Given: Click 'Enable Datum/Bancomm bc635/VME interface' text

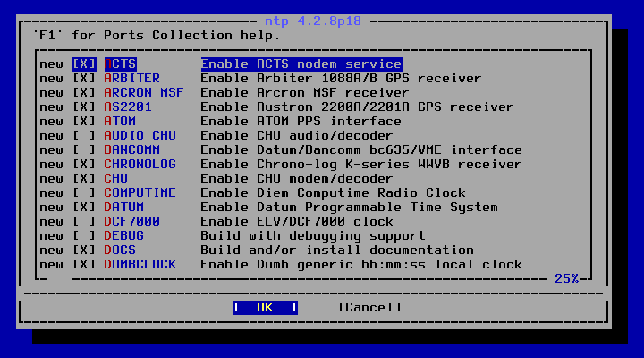Looking at the screenshot, I should (361, 150).
